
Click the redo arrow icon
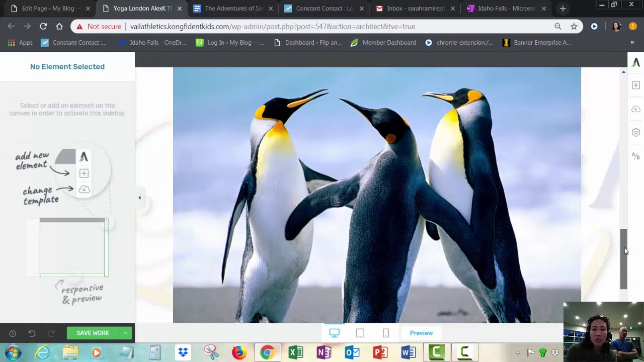pos(51,333)
